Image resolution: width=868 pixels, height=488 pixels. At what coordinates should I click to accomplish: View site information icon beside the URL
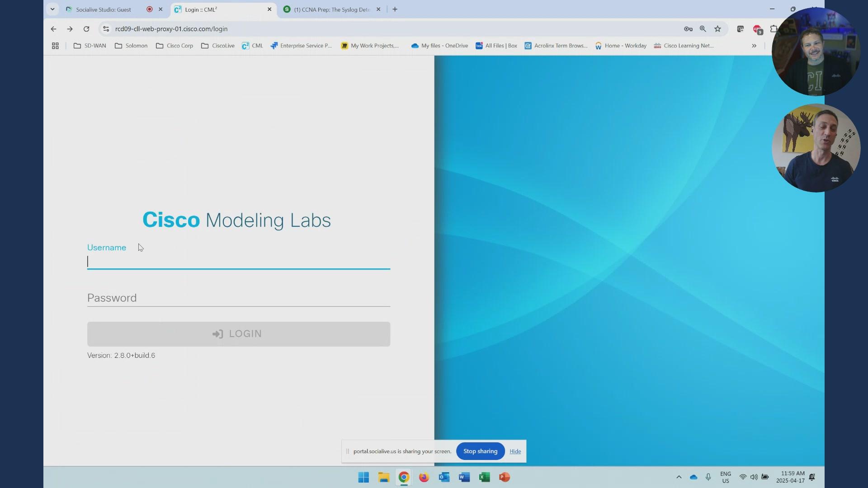(x=106, y=29)
